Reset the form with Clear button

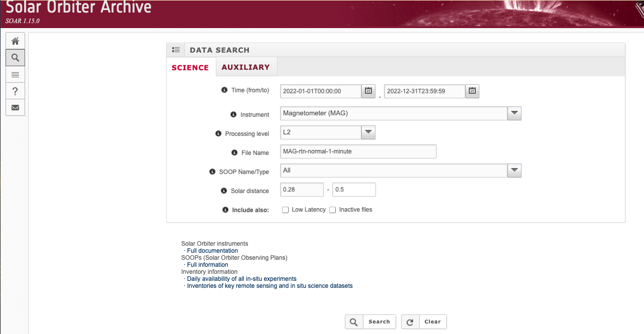coord(424,322)
